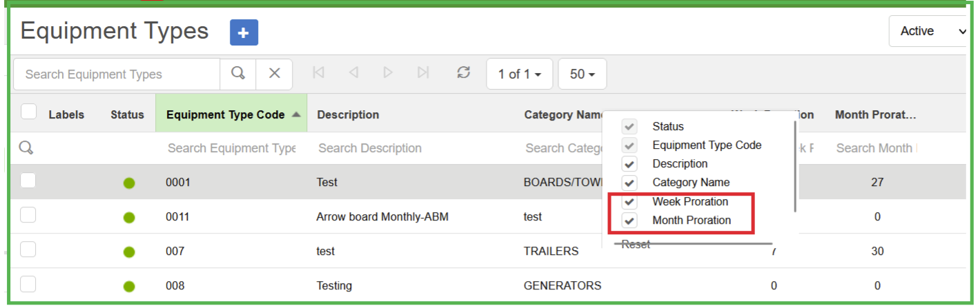Clear search with the X icon

(274, 74)
